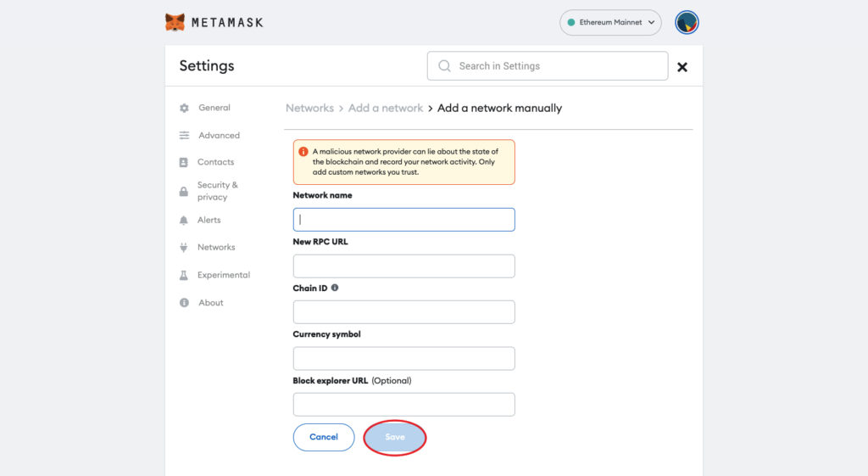Click the Alerts bell icon

[184, 221]
